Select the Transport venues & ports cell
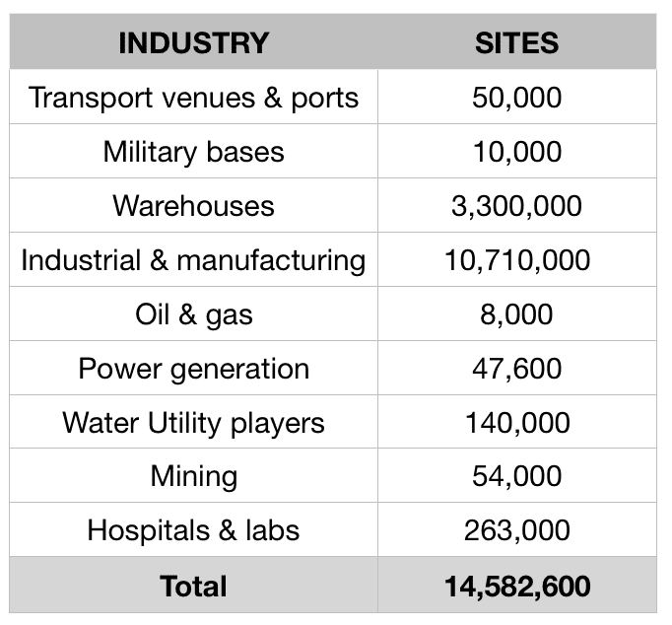 193,98
